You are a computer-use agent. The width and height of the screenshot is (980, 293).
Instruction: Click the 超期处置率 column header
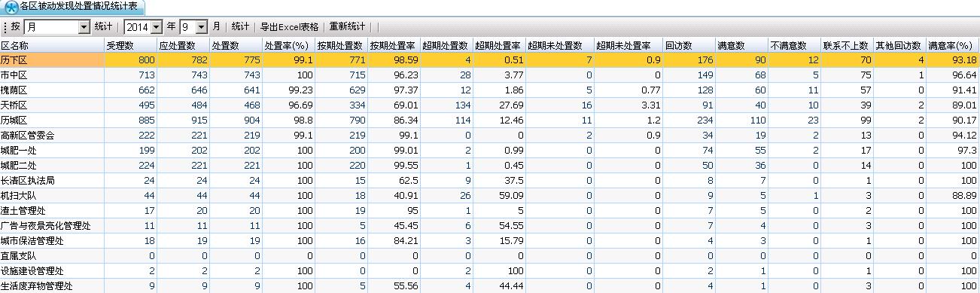coord(499,46)
